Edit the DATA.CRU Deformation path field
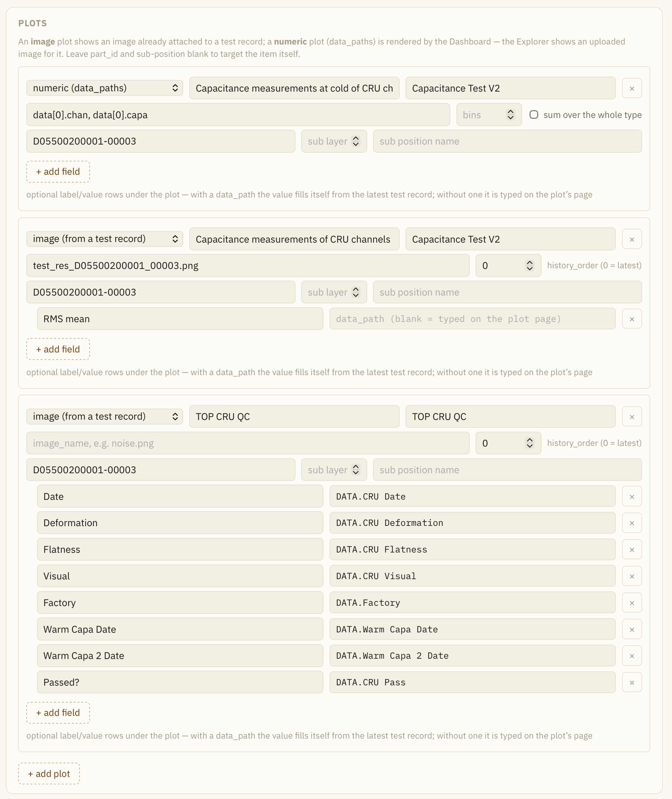 (472, 523)
